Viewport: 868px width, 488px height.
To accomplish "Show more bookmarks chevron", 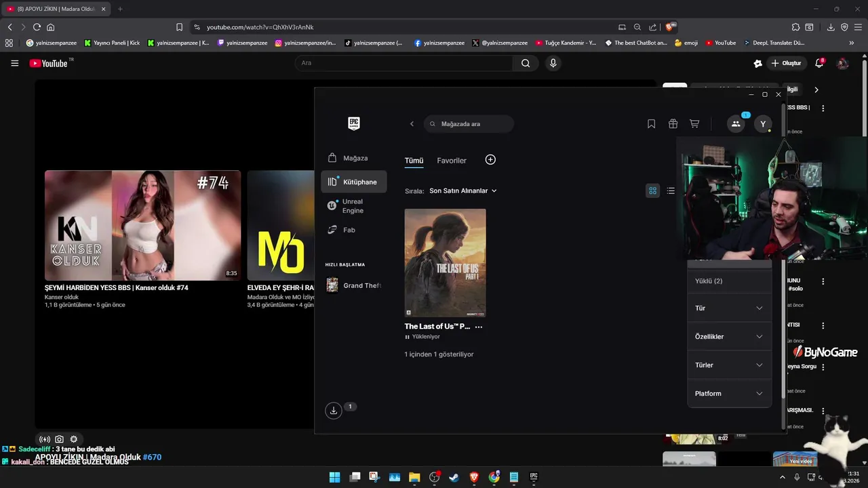I will tap(851, 43).
